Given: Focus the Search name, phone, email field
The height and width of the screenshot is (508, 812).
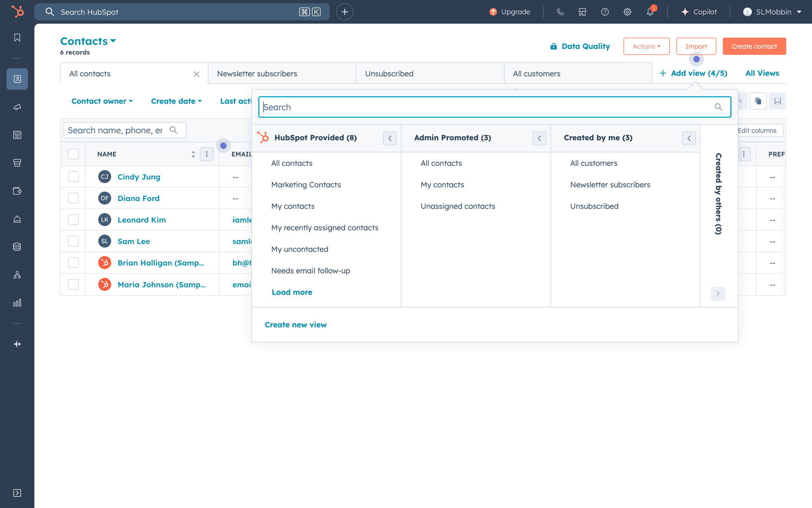Looking at the screenshot, I should pyautogui.click(x=124, y=130).
